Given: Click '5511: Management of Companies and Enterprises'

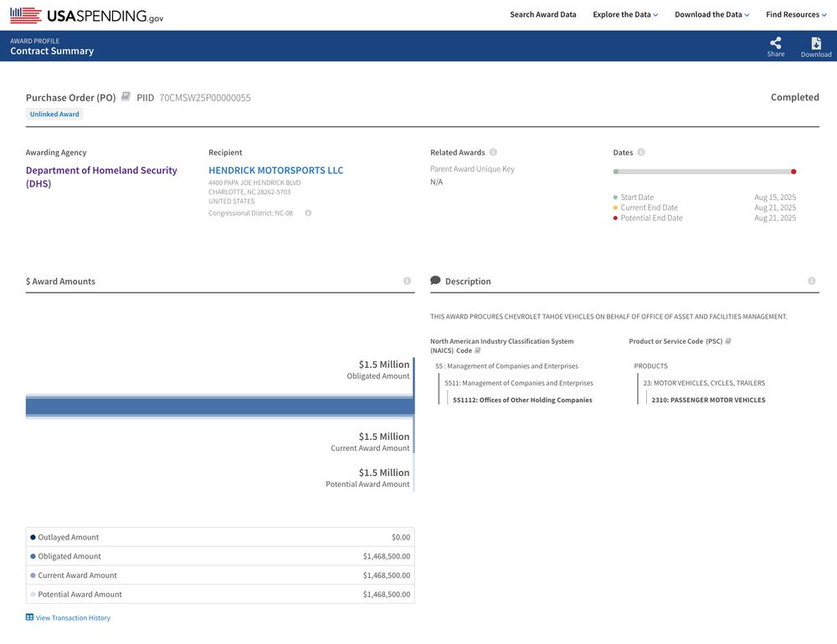Looking at the screenshot, I should coord(519,383).
